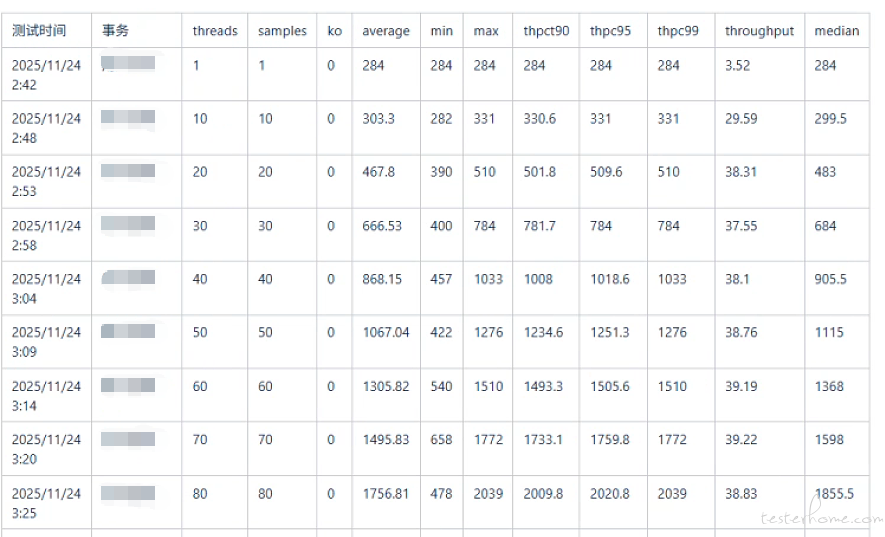Click the 'thpct90' column header
The width and height of the screenshot is (885, 537).
coord(546,31)
